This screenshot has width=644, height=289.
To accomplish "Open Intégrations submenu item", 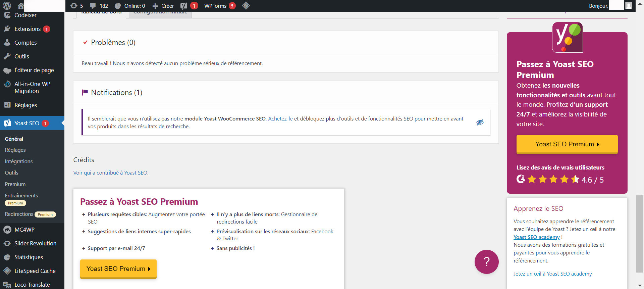I will (19, 161).
